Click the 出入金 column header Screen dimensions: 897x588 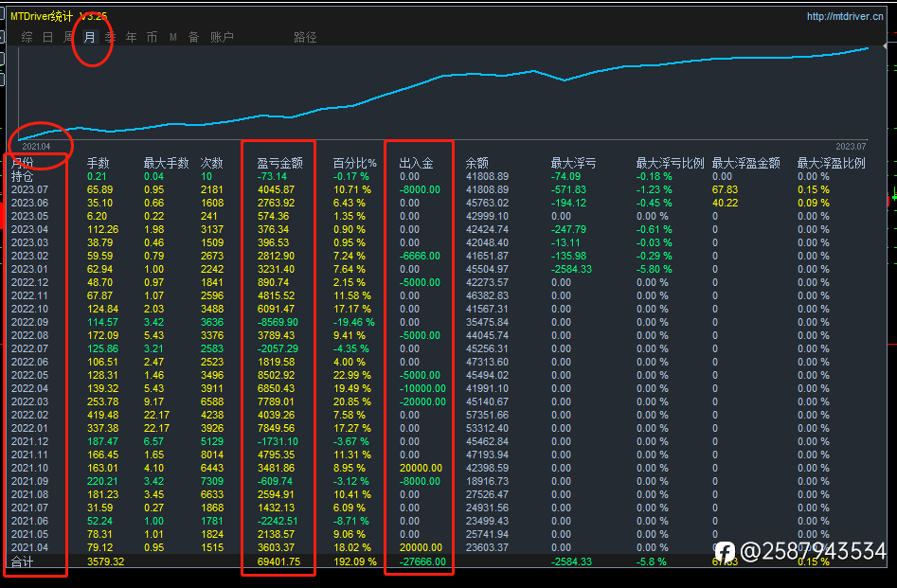coord(417,163)
